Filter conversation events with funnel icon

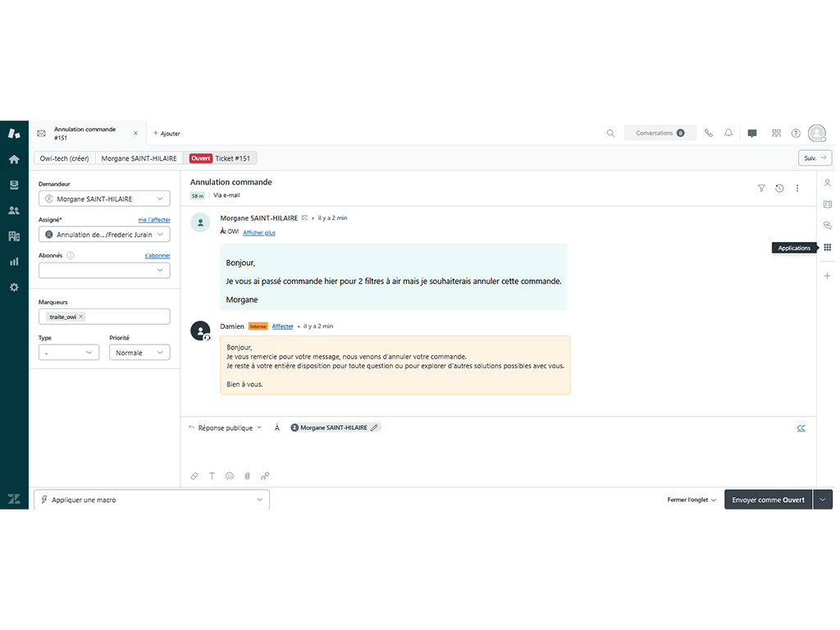tap(761, 188)
